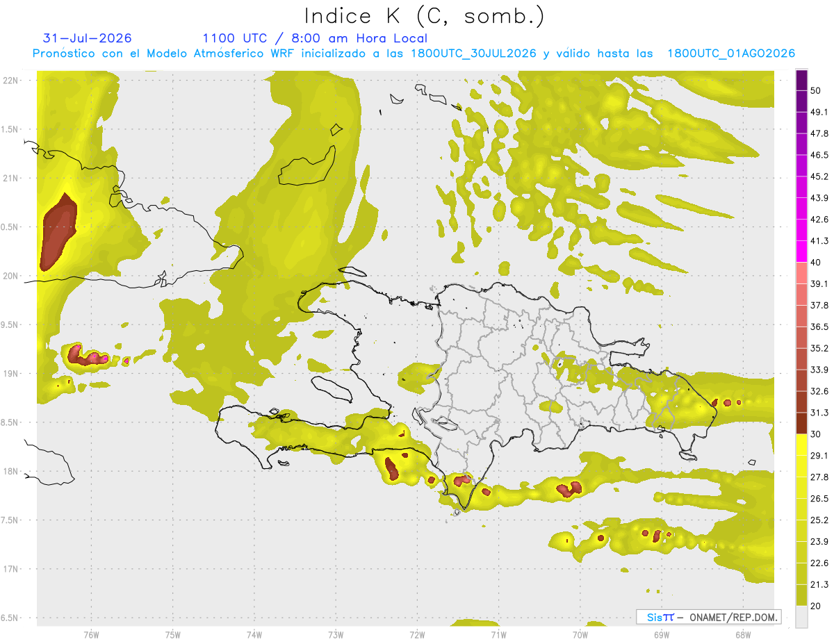Click the '41.3' colorbar value label
Screen dimensions: 834x644
pos(819,241)
